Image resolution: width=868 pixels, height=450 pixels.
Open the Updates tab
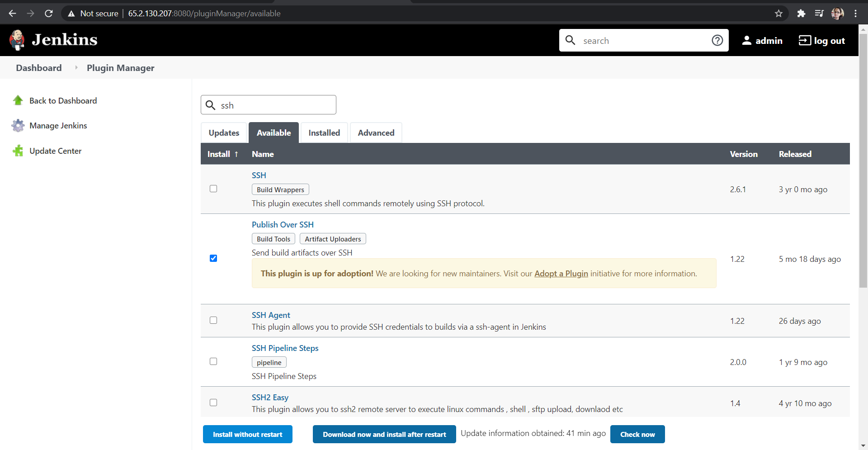click(x=224, y=133)
